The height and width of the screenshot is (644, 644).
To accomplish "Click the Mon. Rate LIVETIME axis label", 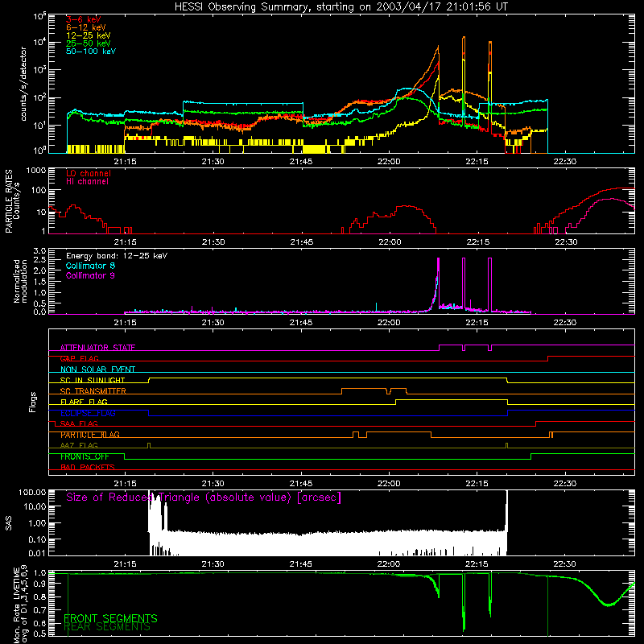I will click(x=20, y=605).
